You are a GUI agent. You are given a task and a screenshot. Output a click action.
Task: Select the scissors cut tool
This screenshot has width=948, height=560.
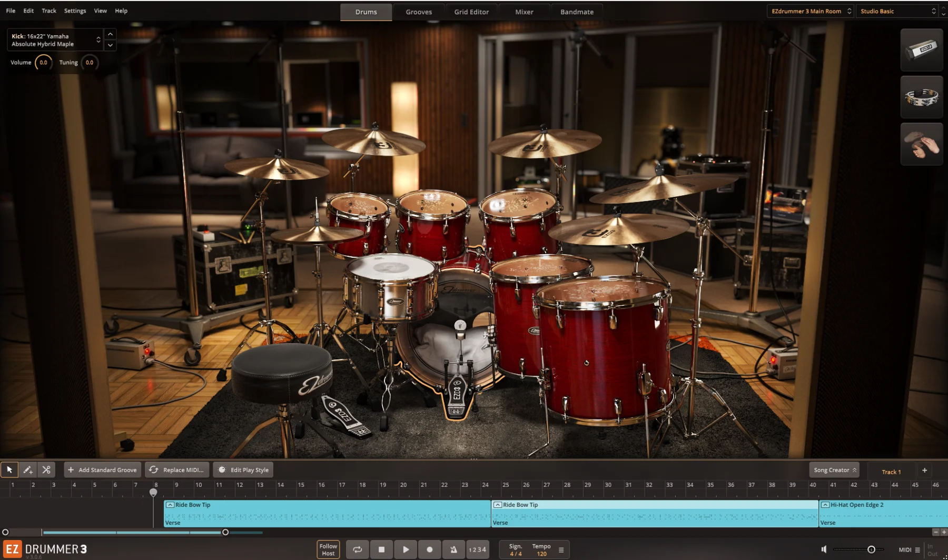coord(46,469)
